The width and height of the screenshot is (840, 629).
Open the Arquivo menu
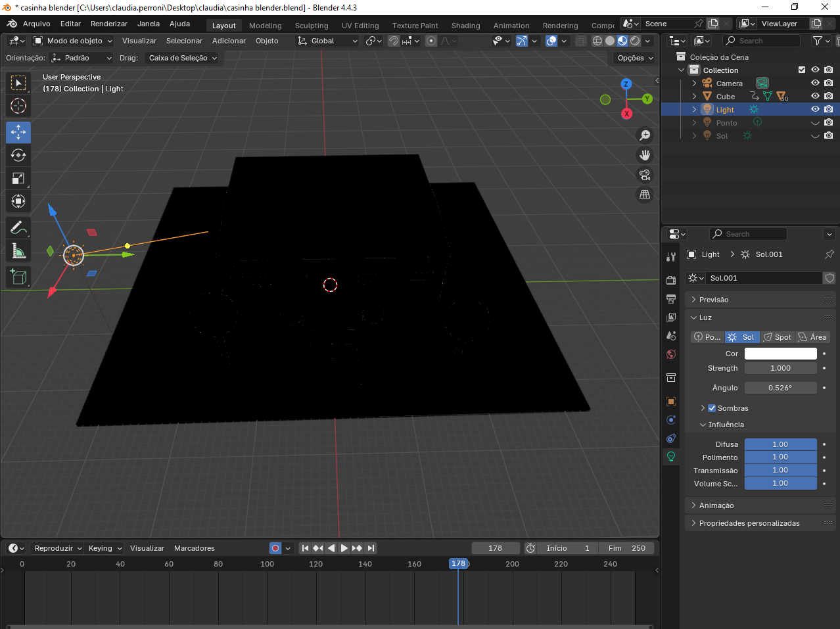coord(36,24)
